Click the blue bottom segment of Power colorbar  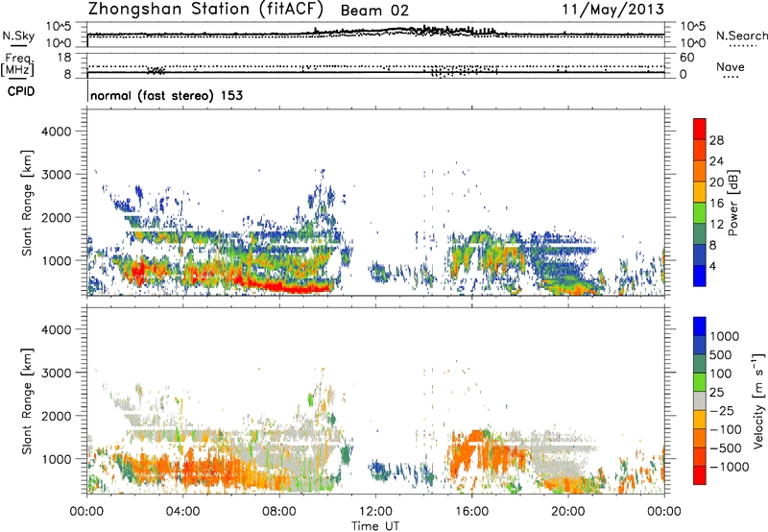click(x=700, y=276)
